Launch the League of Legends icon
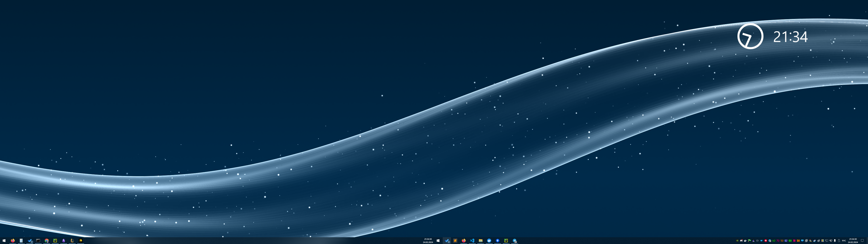 click(72, 241)
